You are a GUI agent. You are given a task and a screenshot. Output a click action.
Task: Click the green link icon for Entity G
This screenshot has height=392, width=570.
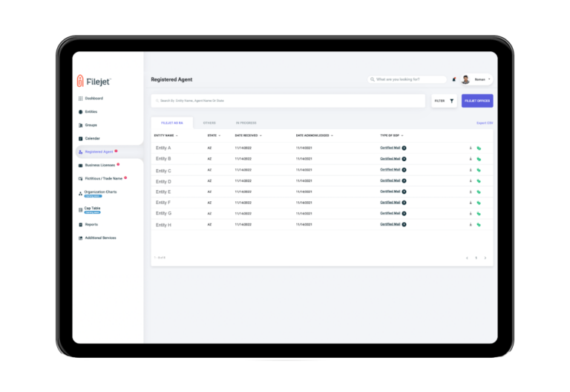pyautogui.click(x=479, y=214)
